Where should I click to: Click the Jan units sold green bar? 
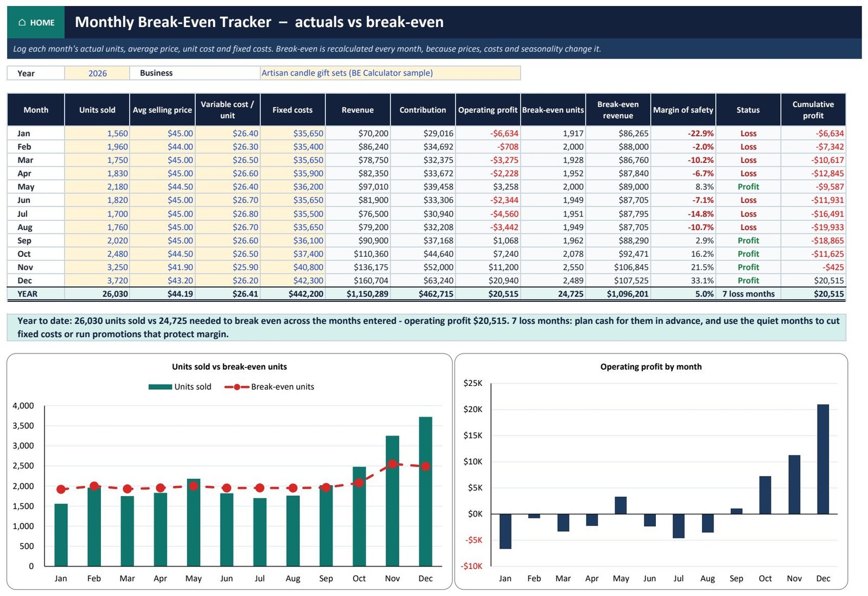(x=61, y=535)
